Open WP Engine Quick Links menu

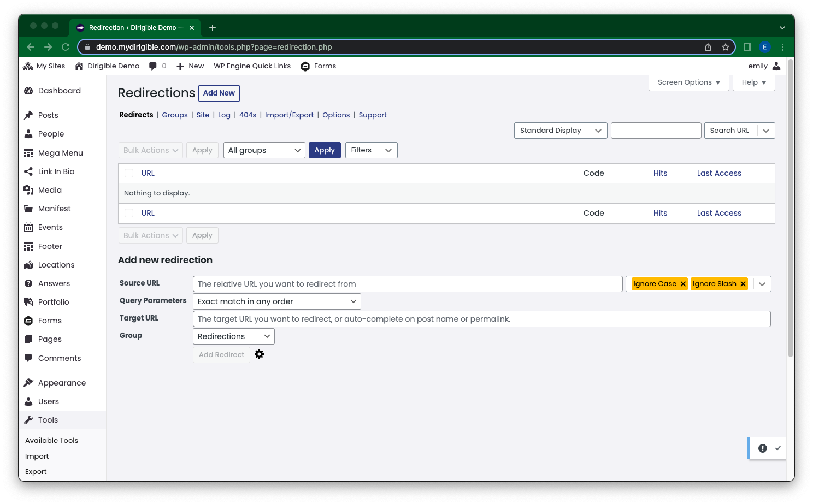(x=252, y=66)
